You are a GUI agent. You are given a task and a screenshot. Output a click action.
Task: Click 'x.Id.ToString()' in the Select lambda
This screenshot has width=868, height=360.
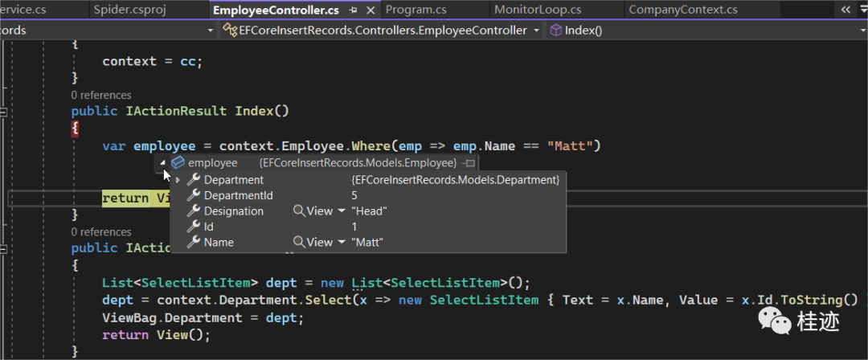point(800,301)
